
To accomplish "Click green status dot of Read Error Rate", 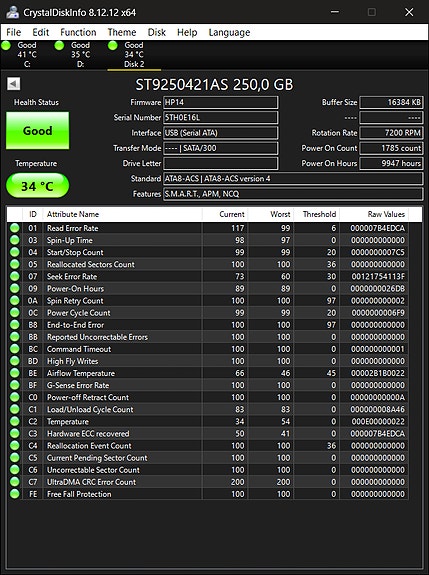I will click(15, 228).
